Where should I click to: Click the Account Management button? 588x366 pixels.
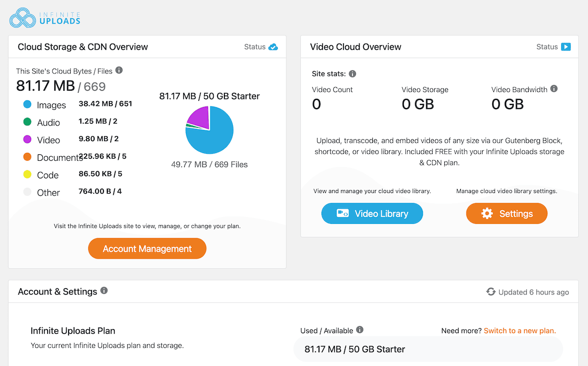coord(147,248)
